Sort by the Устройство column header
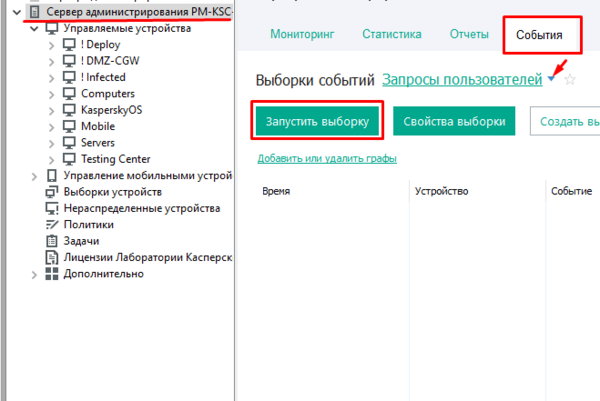This screenshot has width=600, height=401. [x=442, y=191]
